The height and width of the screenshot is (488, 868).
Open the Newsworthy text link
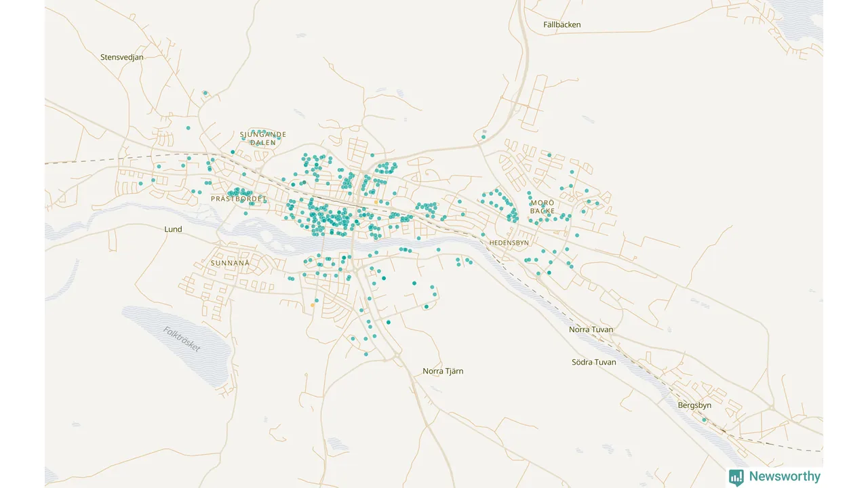785,476
